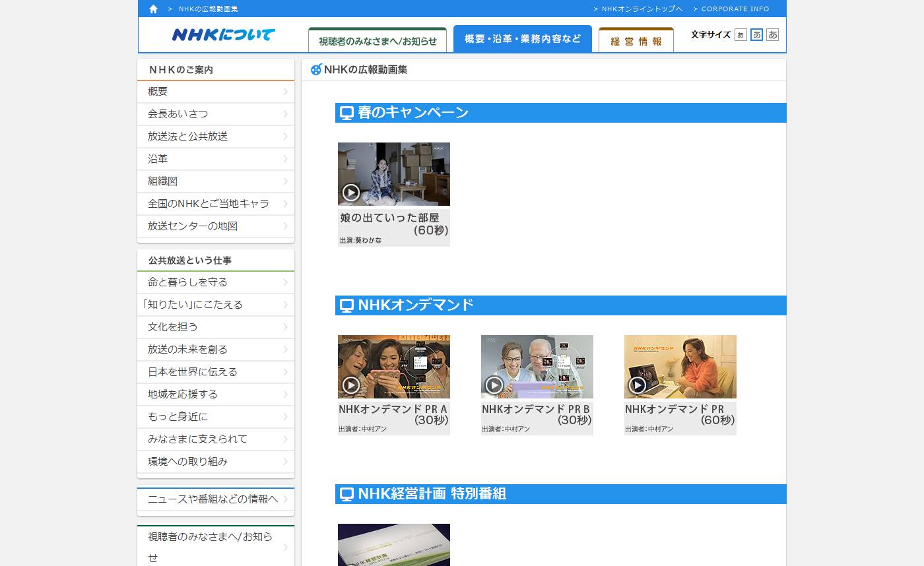Screen dimensions: 924x566
Task: Play NHKオンデマンド PR 60秒 video
Action: [x=680, y=367]
